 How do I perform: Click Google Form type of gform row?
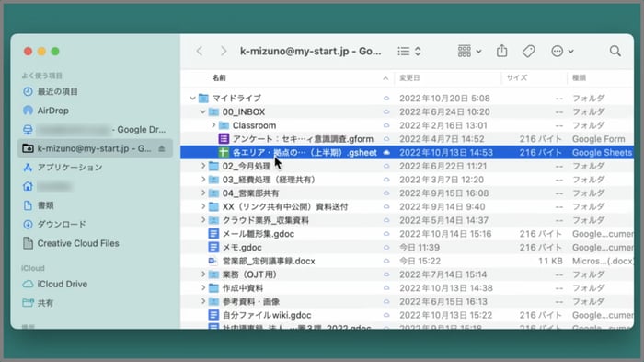[598, 139]
